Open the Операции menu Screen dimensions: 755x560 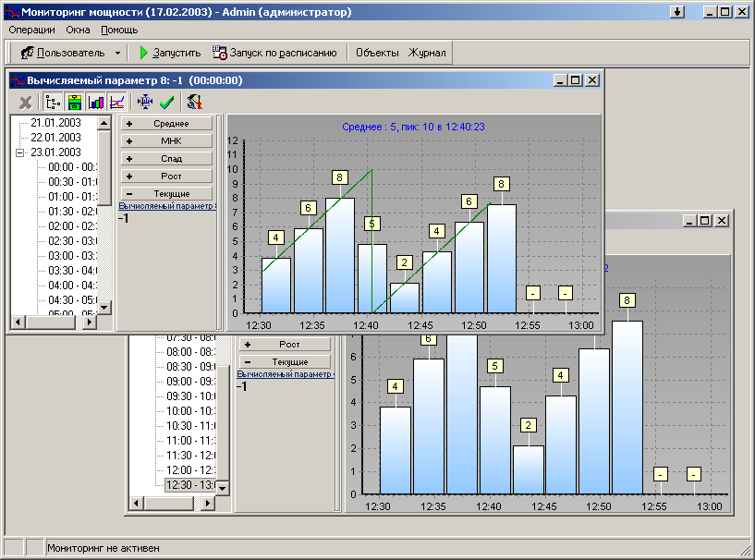31,30
